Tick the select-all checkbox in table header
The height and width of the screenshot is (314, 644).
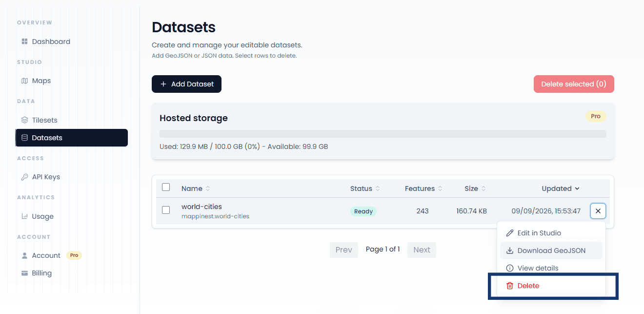(166, 187)
